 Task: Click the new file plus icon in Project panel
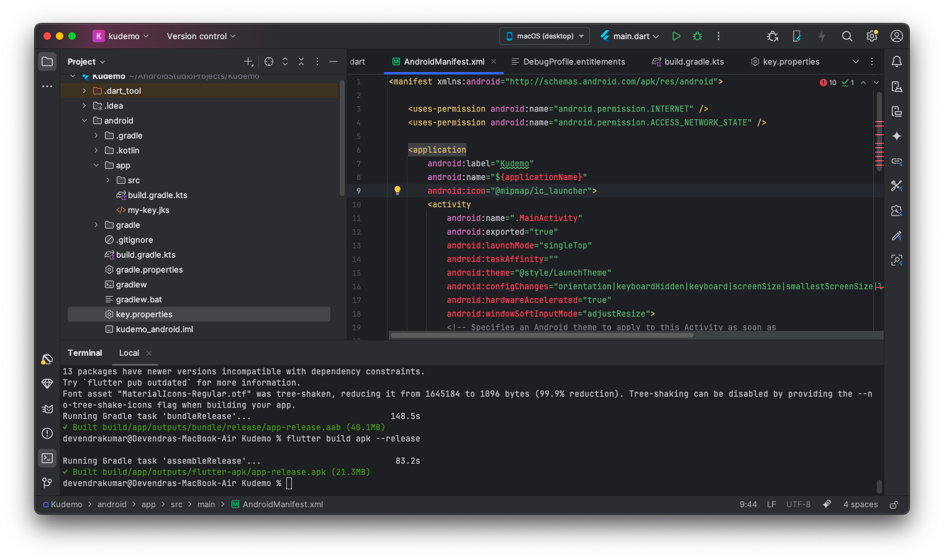point(248,61)
